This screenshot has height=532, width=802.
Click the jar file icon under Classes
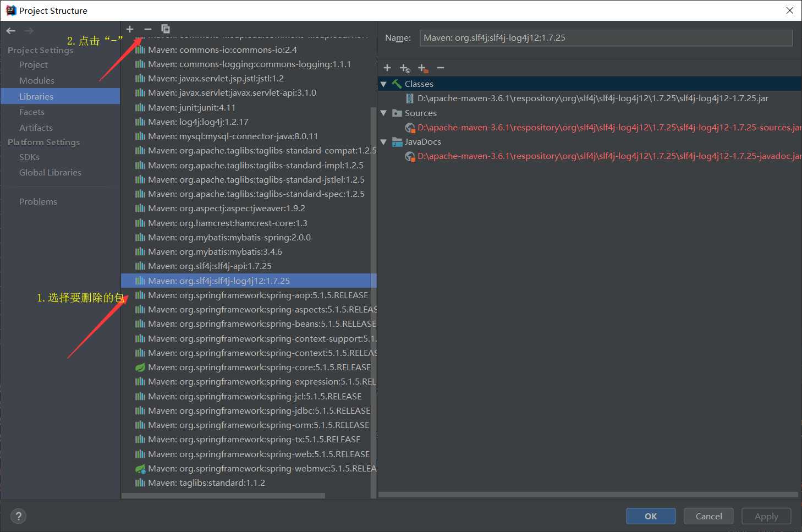pos(410,98)
